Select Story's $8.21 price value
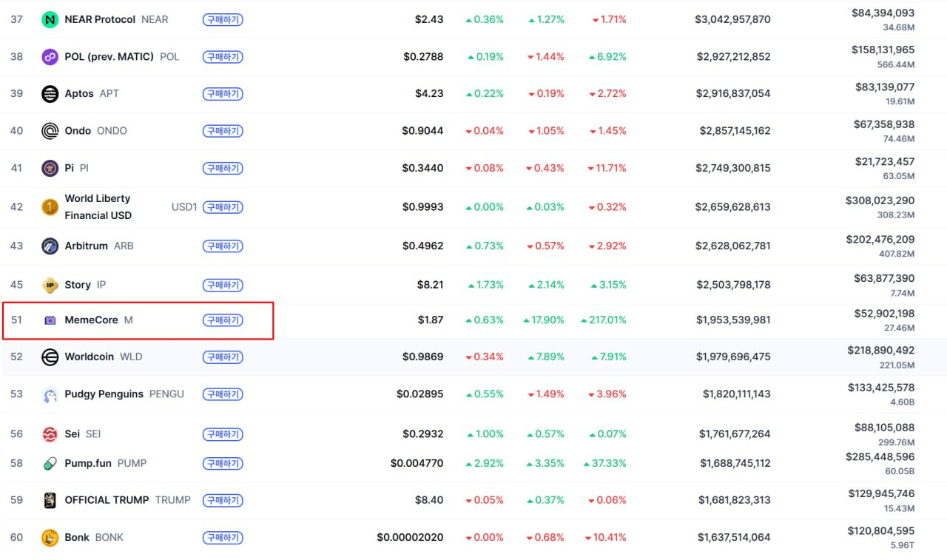The image size is (947, 560). (430, 285)
